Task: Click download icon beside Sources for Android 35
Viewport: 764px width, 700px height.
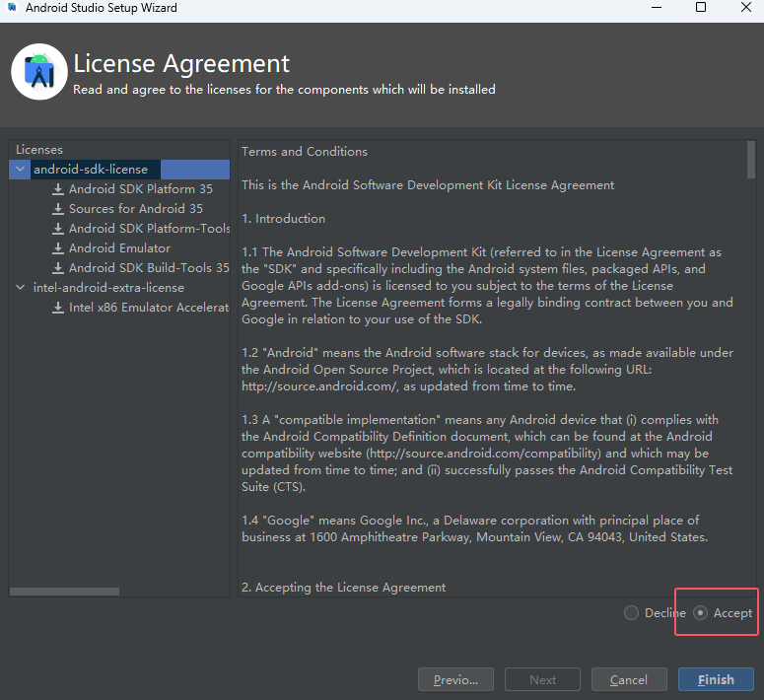Action: (x=58, y=209)
